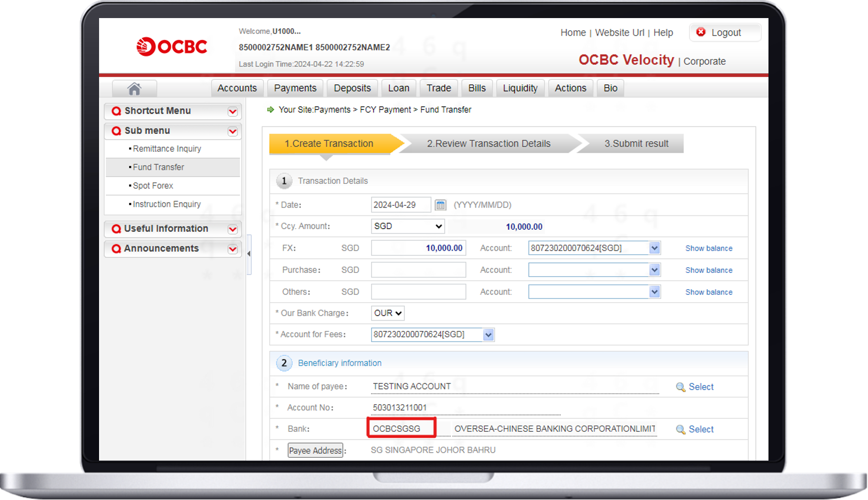Expand the Useful Information chevron
Screen dimensions: 868x500
point(233,229)
